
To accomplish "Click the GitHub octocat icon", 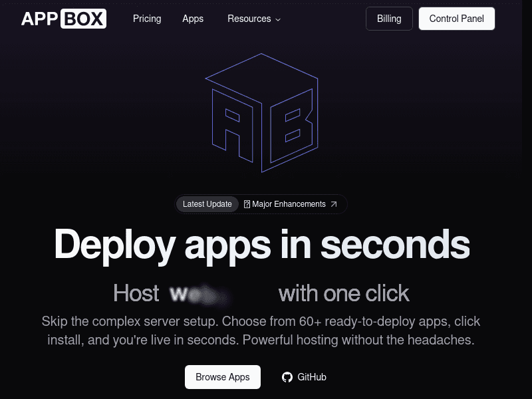I will pyautogui.click(x=287, y=377).
